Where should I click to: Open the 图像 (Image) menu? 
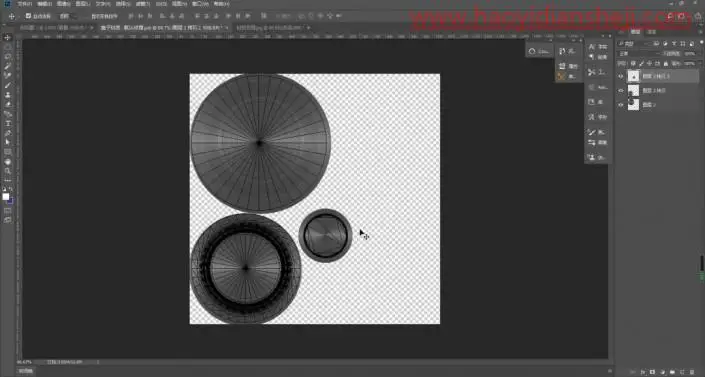(x=63, y=4)
